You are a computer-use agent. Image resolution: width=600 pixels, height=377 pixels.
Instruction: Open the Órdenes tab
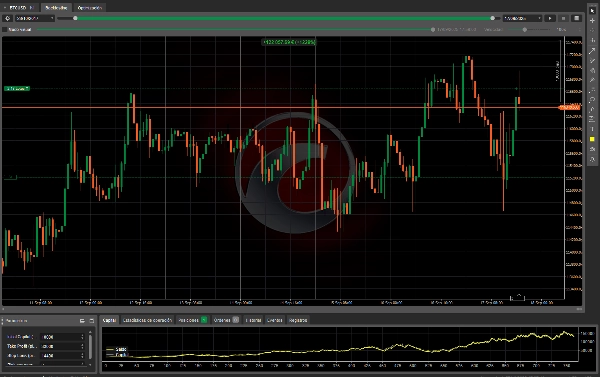[x=226, y=320]
